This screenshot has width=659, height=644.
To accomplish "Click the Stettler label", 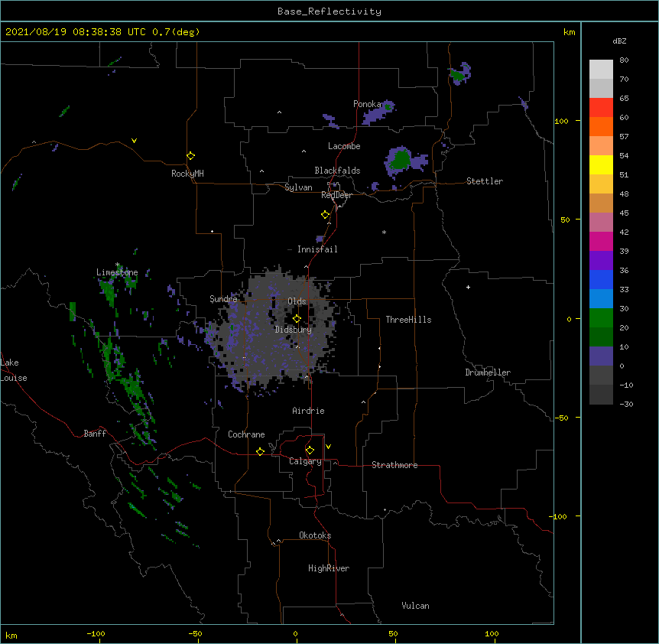I will pyautogui.click(x=485, y=181).
